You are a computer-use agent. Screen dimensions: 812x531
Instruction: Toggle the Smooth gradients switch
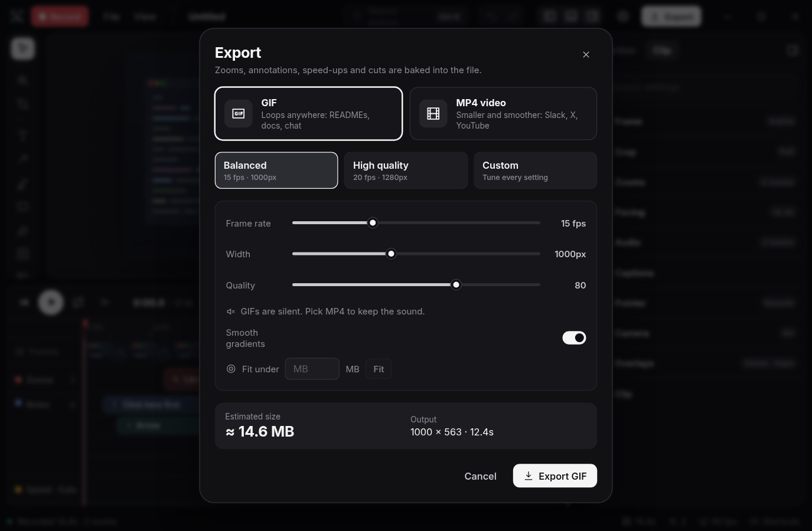(x=574, y=337)
